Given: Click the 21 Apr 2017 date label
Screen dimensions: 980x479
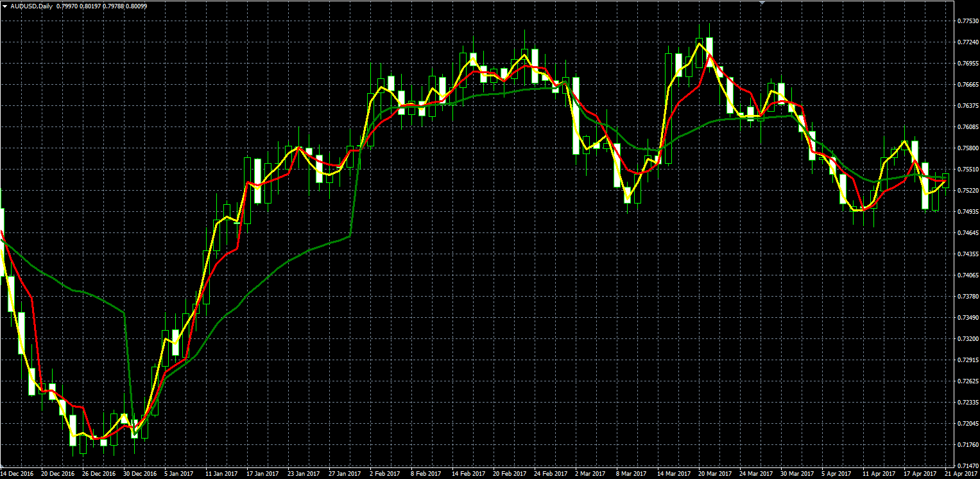Looking at the screenshot, I should tap(961, 474).
